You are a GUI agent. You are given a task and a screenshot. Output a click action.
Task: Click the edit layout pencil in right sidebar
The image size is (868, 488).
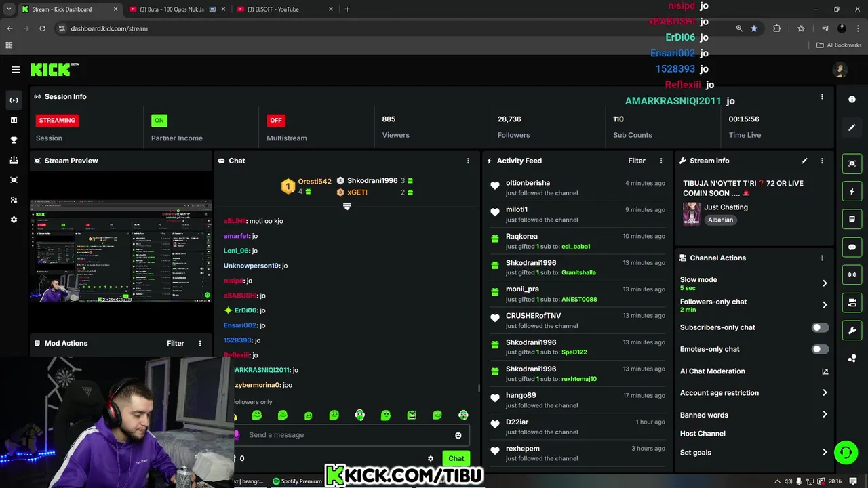[852, 127]
